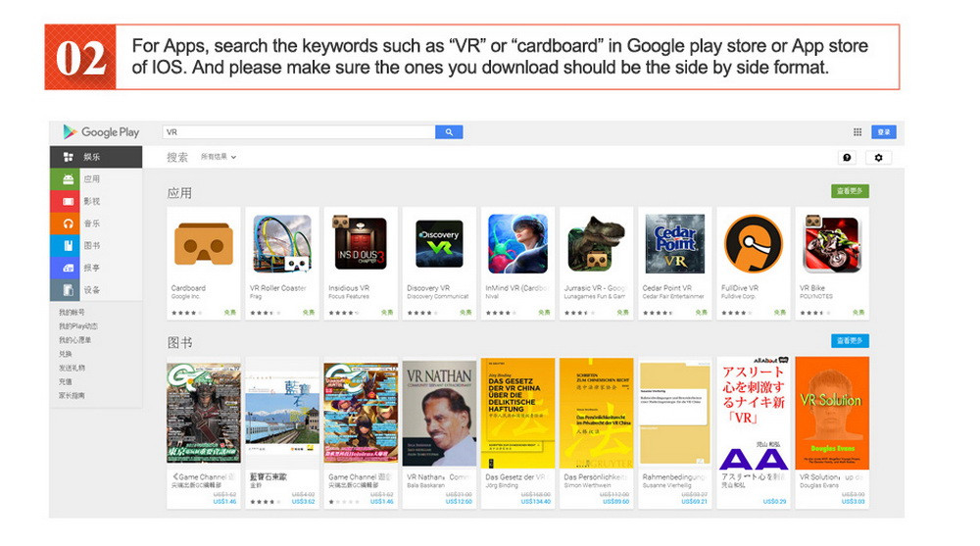Select the 音乐 (Music) sidebar category

[95, 223]
